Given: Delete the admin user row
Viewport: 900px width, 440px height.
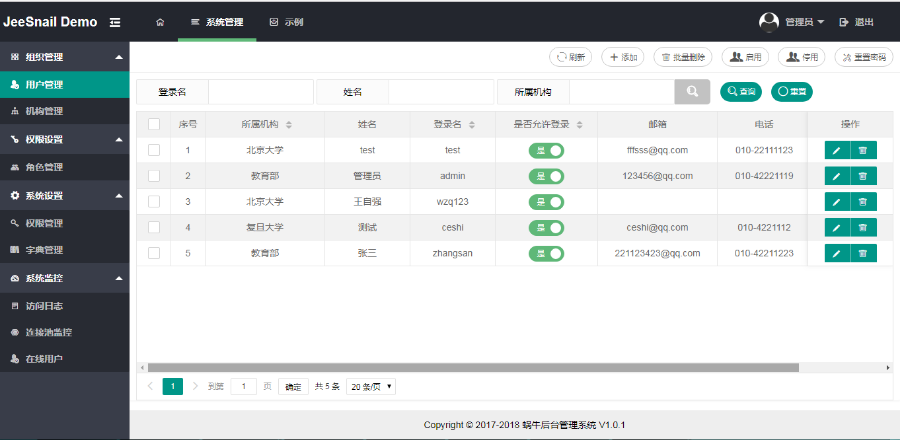Looking at the screenshot, I should coord(863,176).
